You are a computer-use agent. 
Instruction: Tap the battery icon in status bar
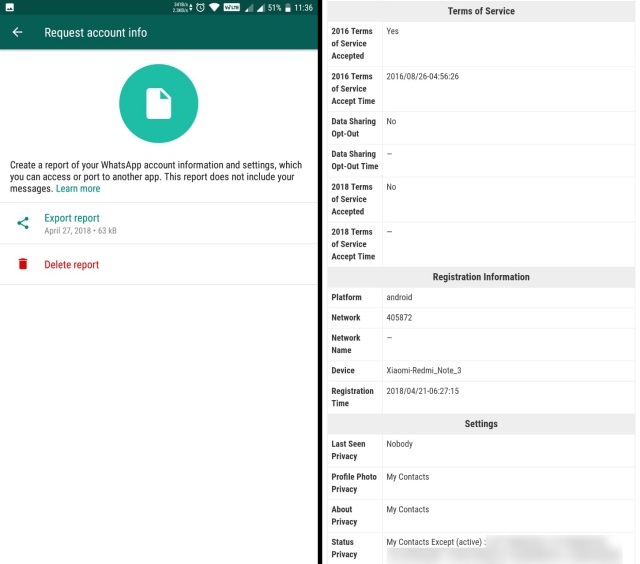[x=288, y=7]
